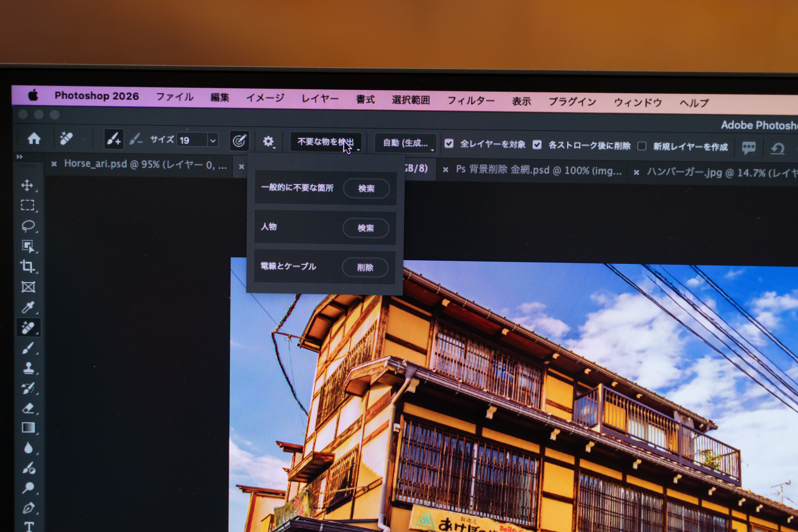Image resolution: width=798 pixels, height=532 pixels.
Task: Open the brush size dropdown arrow
Action: [x=213, y=141]
